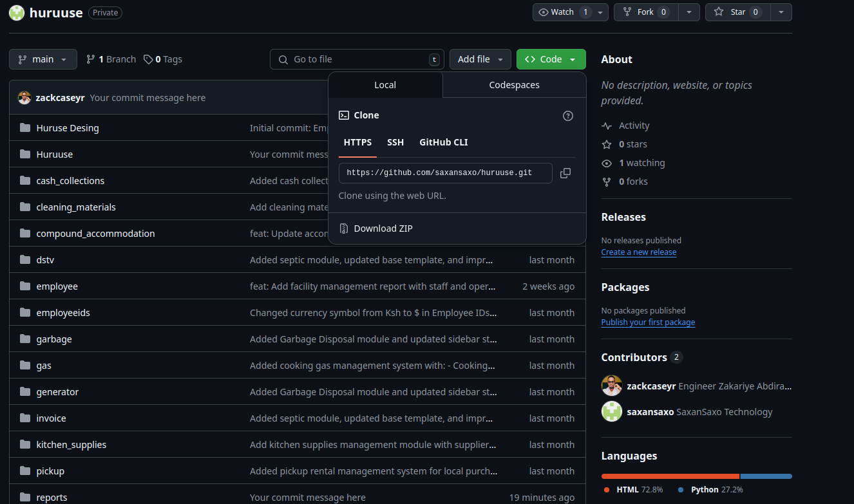Open the huruuse repository avatar icon
The height and width of the screenshot is (504, 854).
(17, 12)
